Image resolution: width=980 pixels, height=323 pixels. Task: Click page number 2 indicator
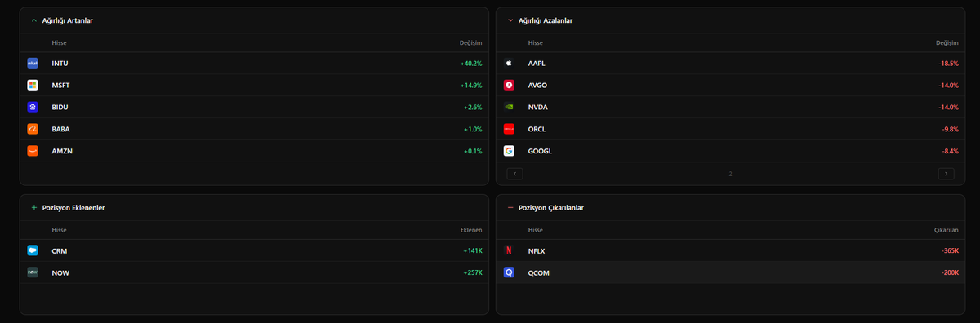[730, 174]
